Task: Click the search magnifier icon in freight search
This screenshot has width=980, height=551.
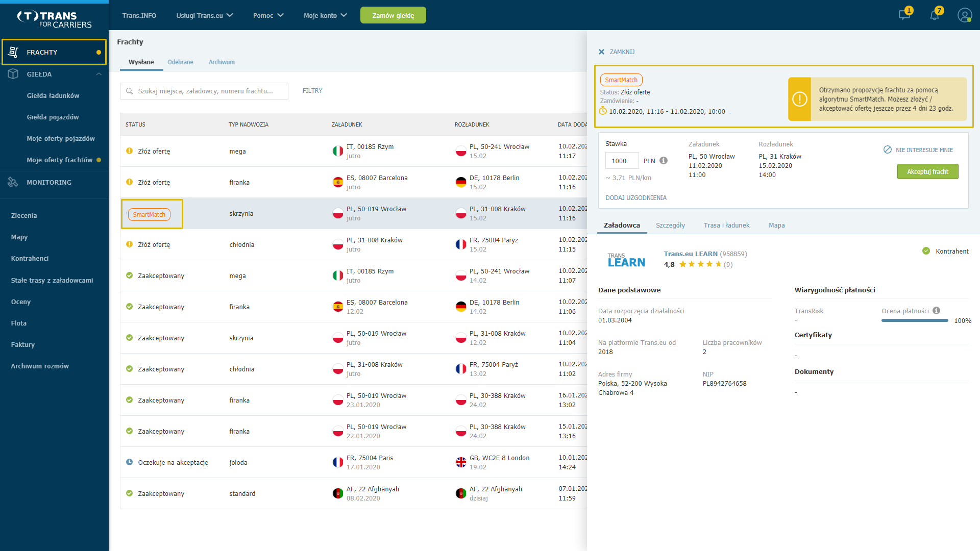Action: click(130, 91)
